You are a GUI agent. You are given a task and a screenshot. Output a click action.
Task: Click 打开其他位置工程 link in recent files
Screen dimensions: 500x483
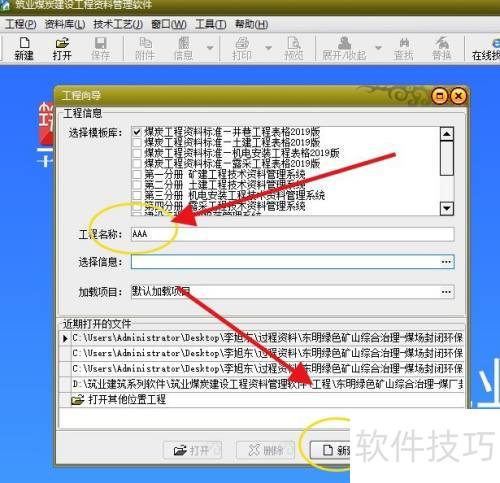pos(127,399)
